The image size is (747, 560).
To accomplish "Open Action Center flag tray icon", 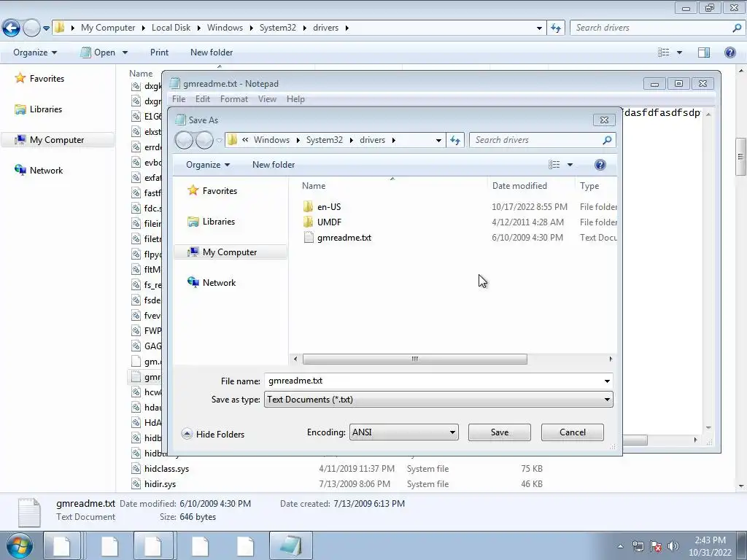I will (656, 546).
